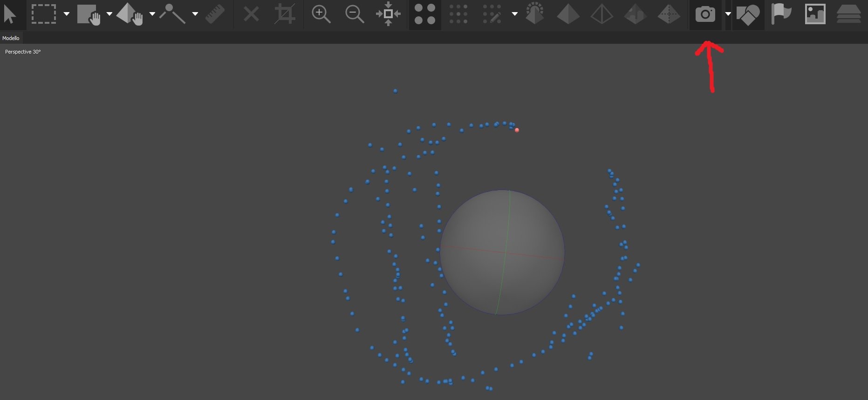Select the Draw Polyline tool

(x=172, y=14)
